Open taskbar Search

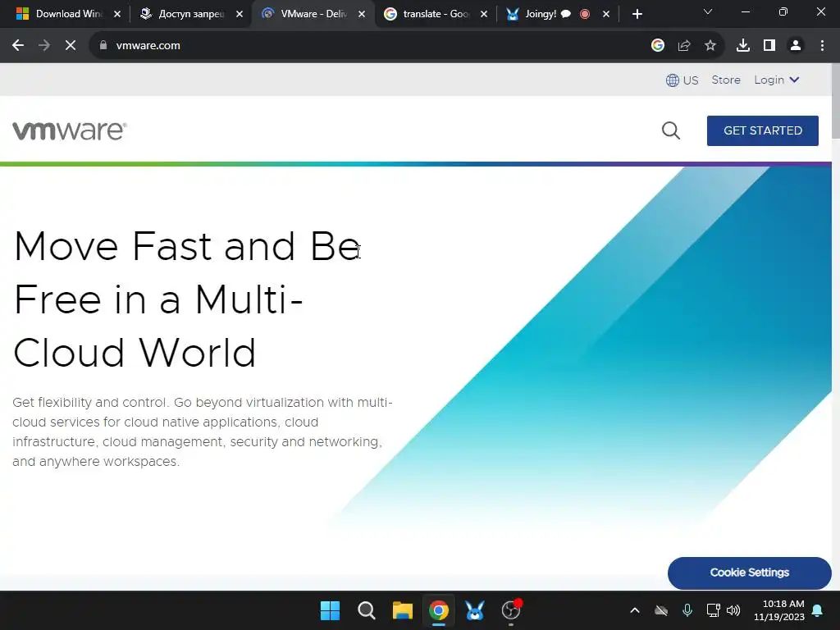click(367, 610)
